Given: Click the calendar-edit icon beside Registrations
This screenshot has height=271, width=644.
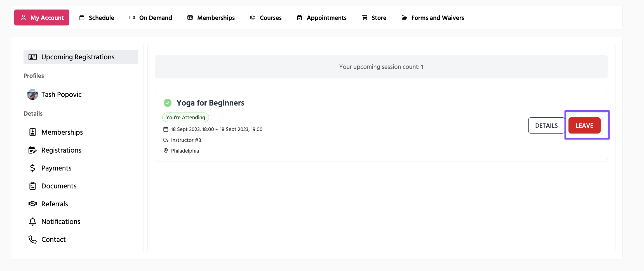Looking at the screenshot, I should point(32,150).
